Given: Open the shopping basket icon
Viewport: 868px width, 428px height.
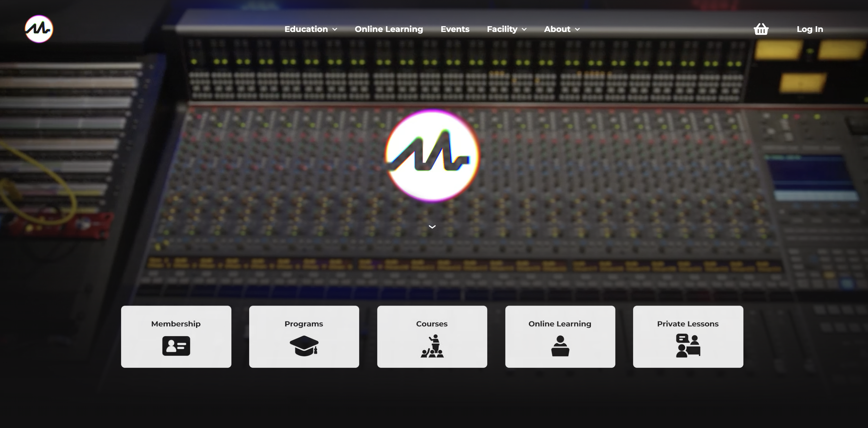Looking at the screenshot, I should tap(761, 29).
